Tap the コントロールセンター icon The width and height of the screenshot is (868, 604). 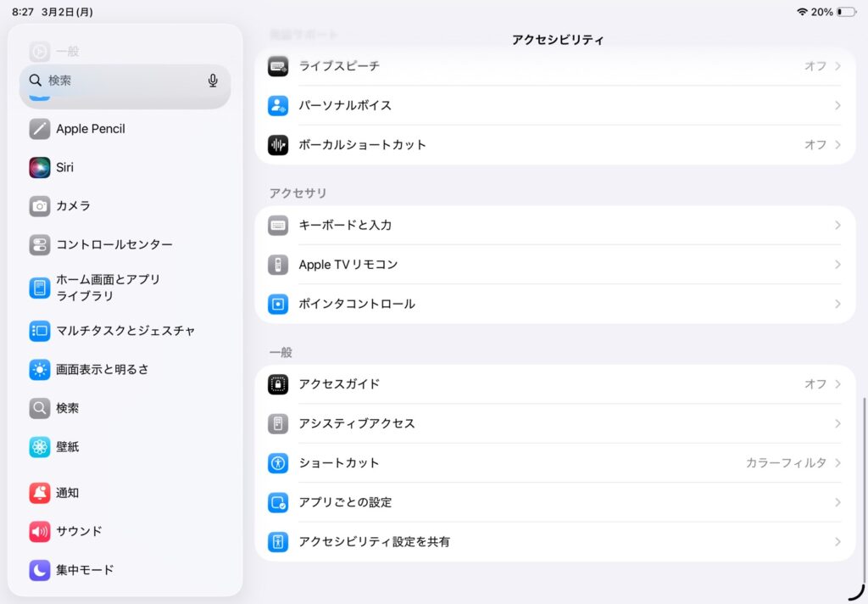pos(40,245)
